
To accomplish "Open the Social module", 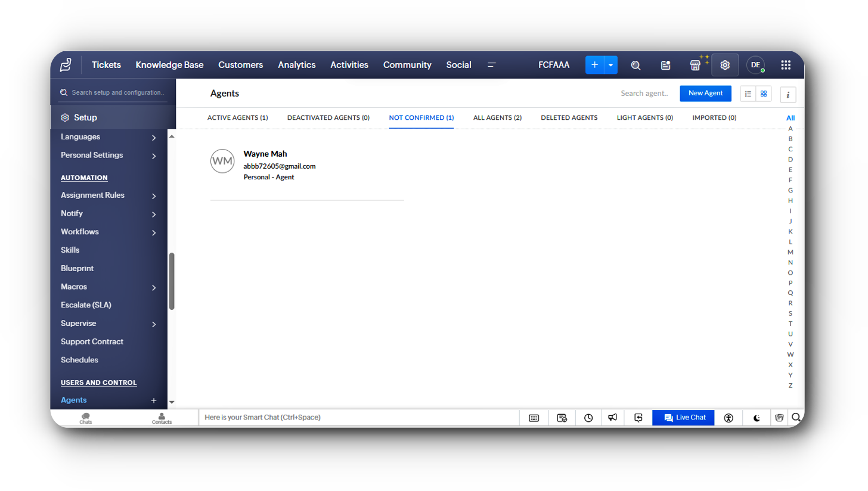I will pyautogui.click(x=459, y=65).
